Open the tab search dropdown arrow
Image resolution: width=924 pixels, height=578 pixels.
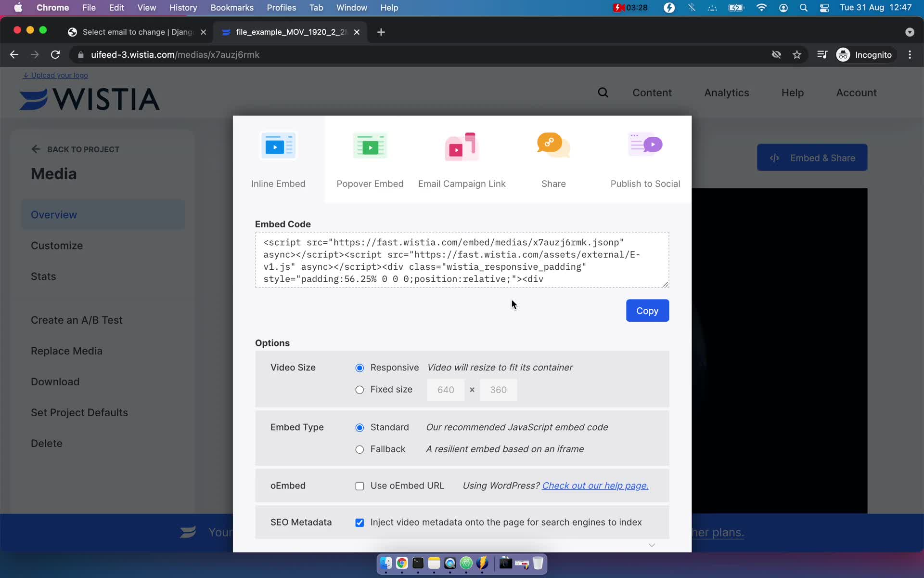click(909, 32)
